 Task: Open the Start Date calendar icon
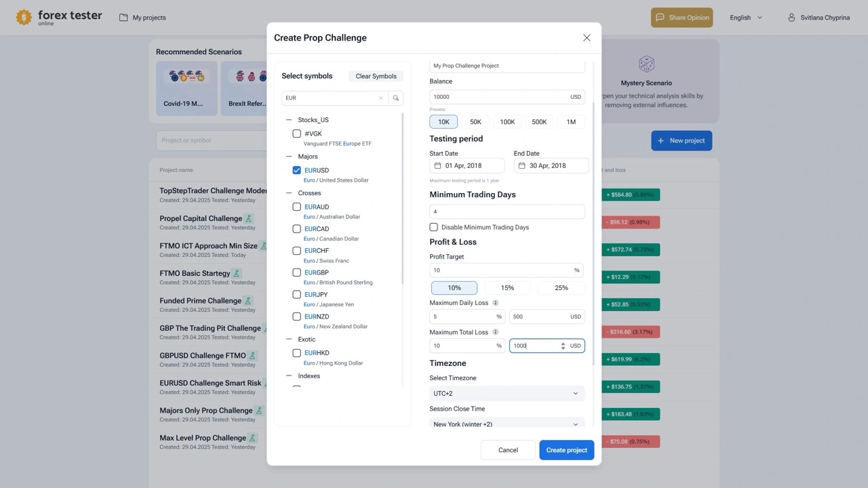click(437, 166)
